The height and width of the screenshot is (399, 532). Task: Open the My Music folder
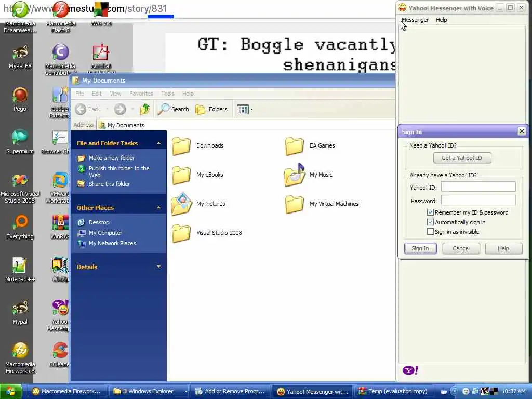(309, 175)
